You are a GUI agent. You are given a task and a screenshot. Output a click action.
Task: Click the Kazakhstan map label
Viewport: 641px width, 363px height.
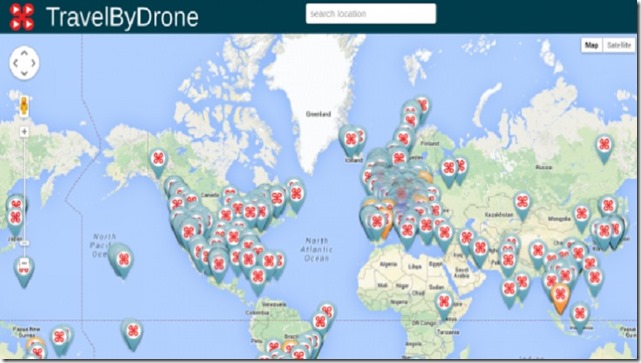(499, 215)
